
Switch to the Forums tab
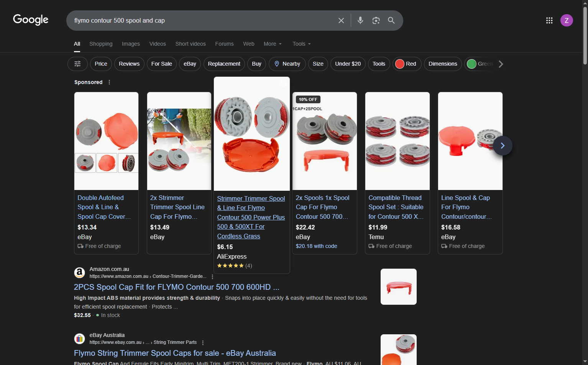(224, 44)
